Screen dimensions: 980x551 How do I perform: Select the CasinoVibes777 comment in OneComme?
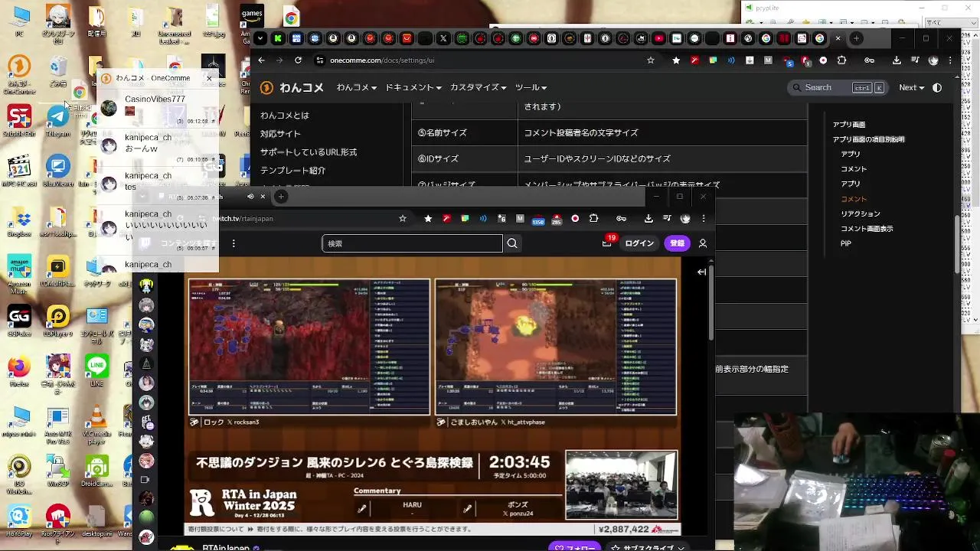(x=158, y=107)
